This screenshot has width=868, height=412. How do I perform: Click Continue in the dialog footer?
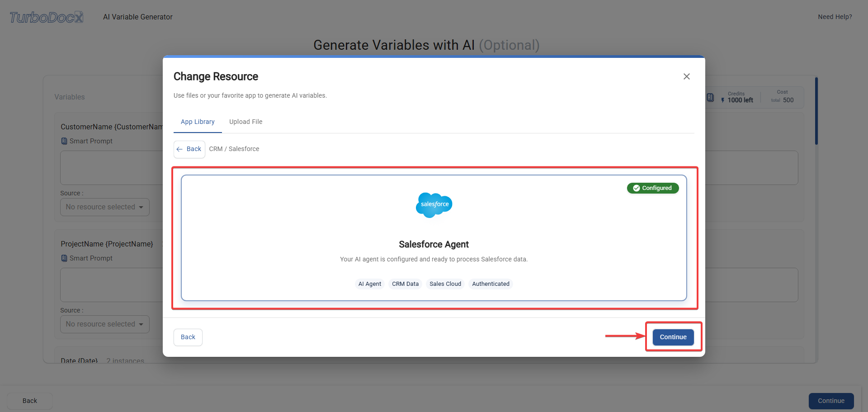tap(673, 337)
